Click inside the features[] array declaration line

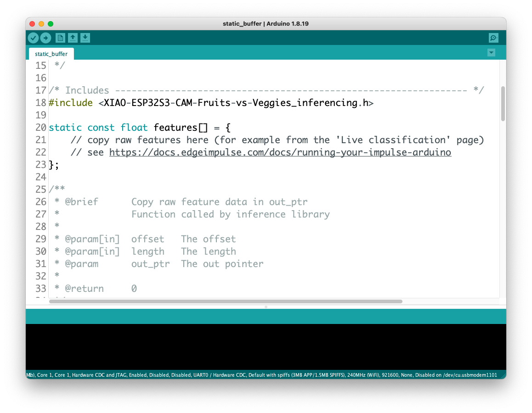tap(140, 128)
